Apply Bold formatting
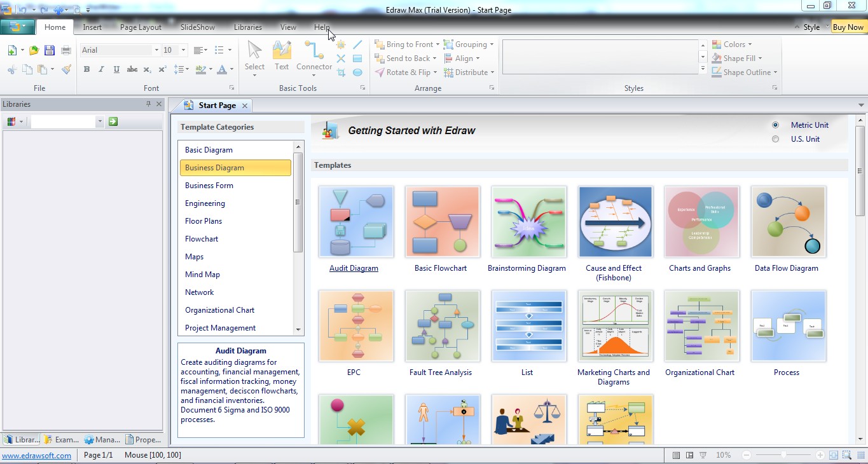This screenshot has width=868, height=464. point(86,69)
